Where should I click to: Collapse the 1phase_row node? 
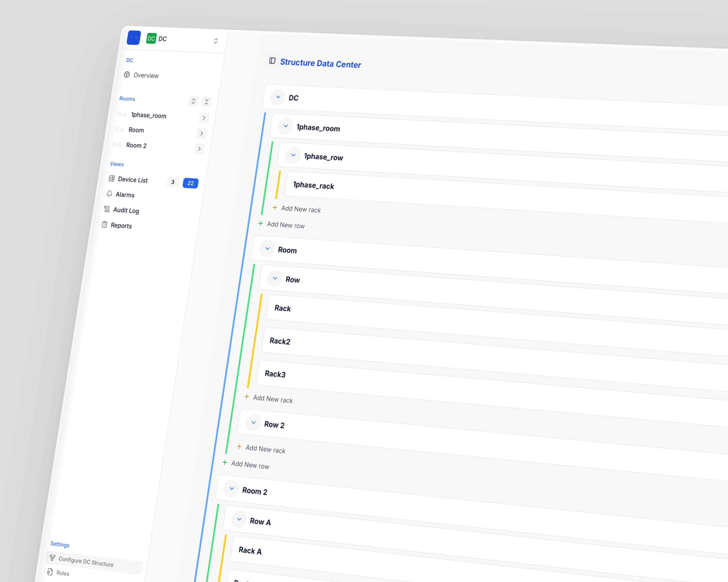tap(293, 155)
